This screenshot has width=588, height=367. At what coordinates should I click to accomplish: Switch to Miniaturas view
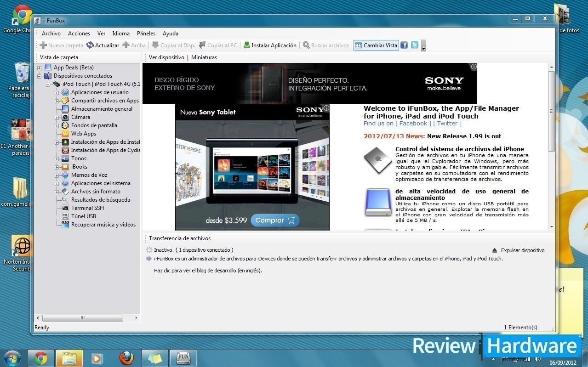click(204, 57)
